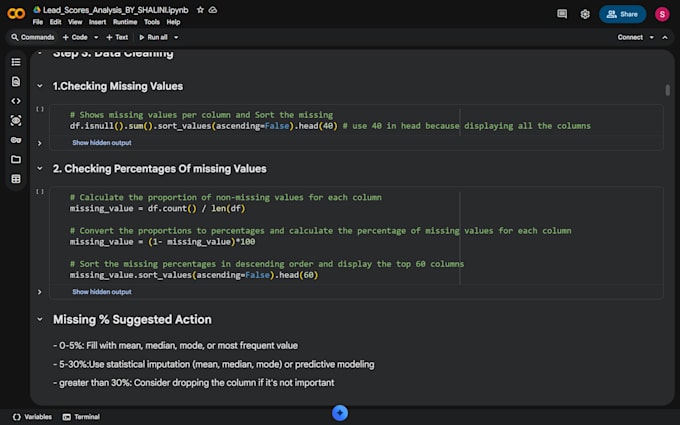
Task: Click the Gemini spark button at bottom
Action: tap(340, 413)
